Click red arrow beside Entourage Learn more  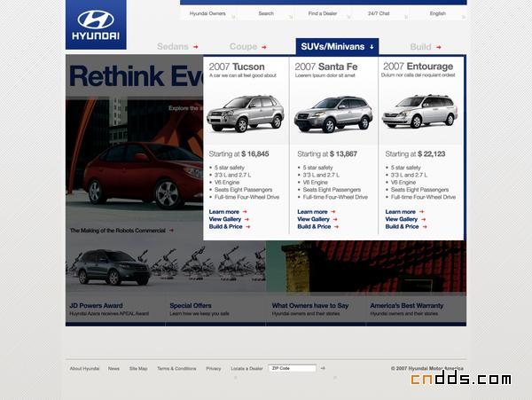click(421, 212)
